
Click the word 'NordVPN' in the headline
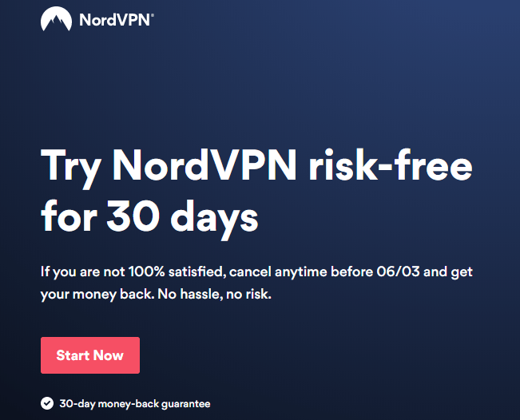point(204,165)
